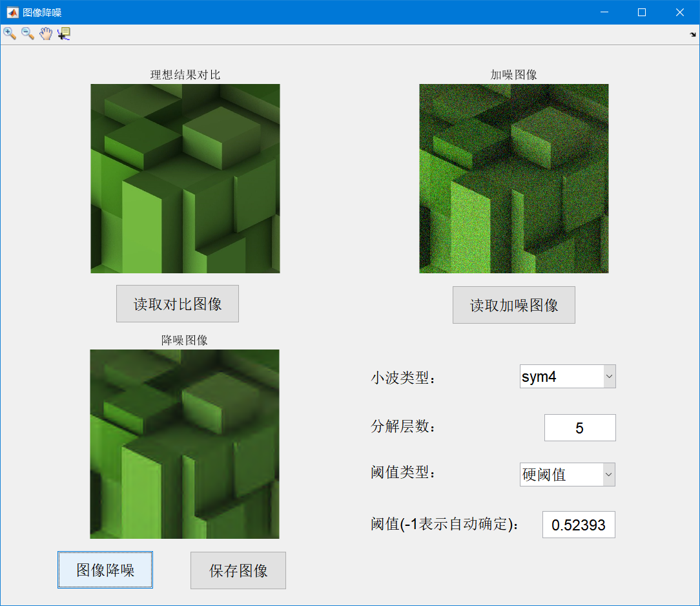Click the 小波类型 label

403,378
